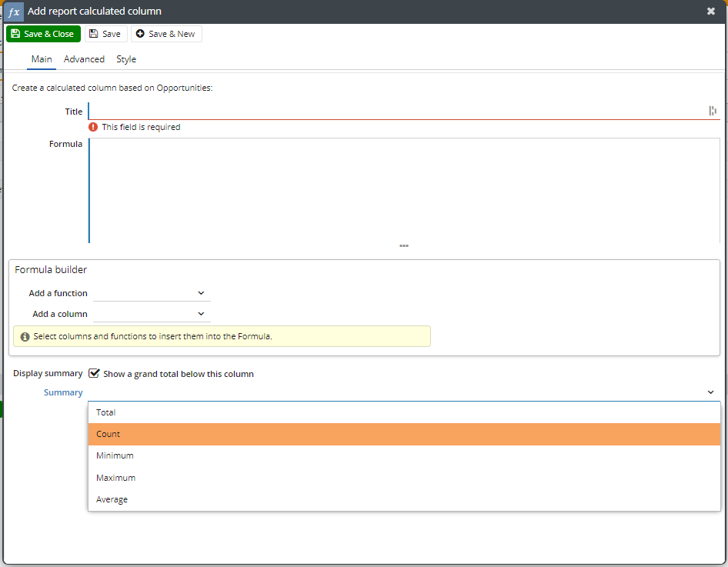Switch to the Advanced tab
The image size is (728, 567).
click(x=84, y=59)
